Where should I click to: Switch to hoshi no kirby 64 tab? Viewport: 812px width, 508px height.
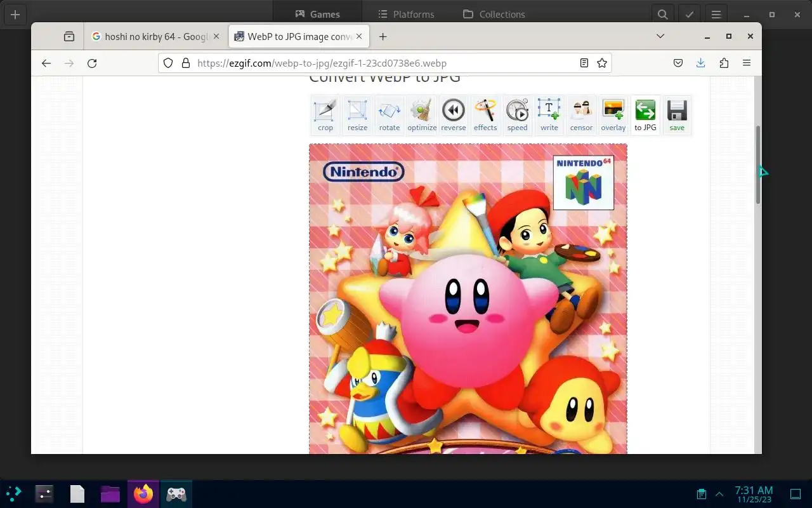click(x=155, y=37)
